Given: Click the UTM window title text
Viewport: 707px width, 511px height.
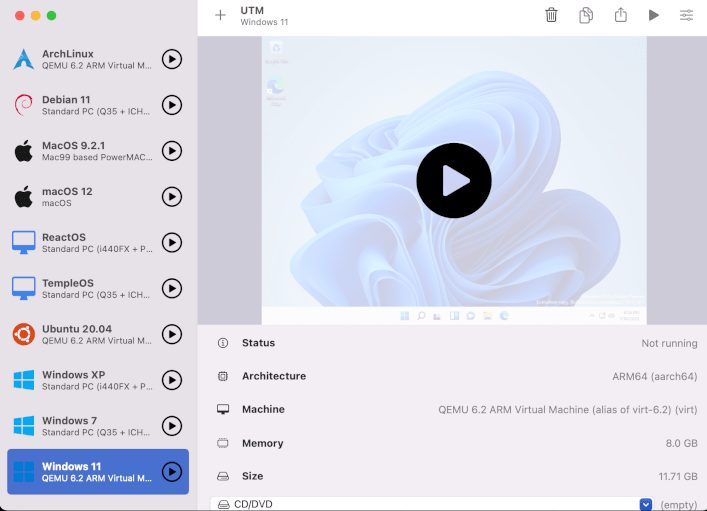Looking at the screenshot, I should coord(252,10).
